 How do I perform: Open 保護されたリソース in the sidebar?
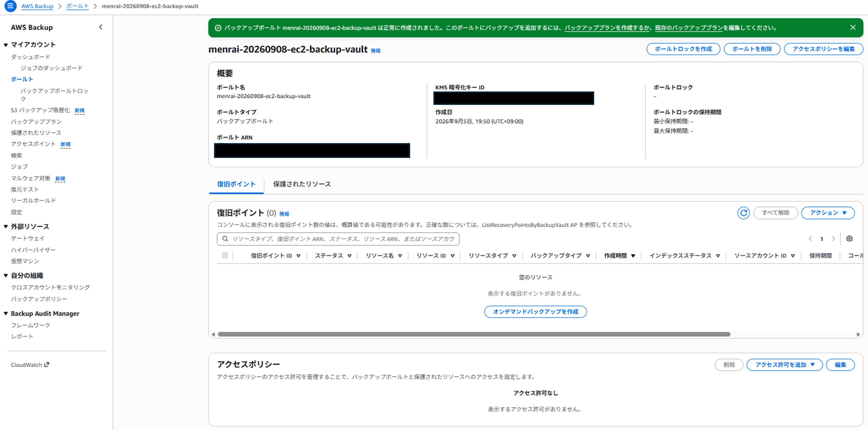pyautogui.click(x=36, y=133)
